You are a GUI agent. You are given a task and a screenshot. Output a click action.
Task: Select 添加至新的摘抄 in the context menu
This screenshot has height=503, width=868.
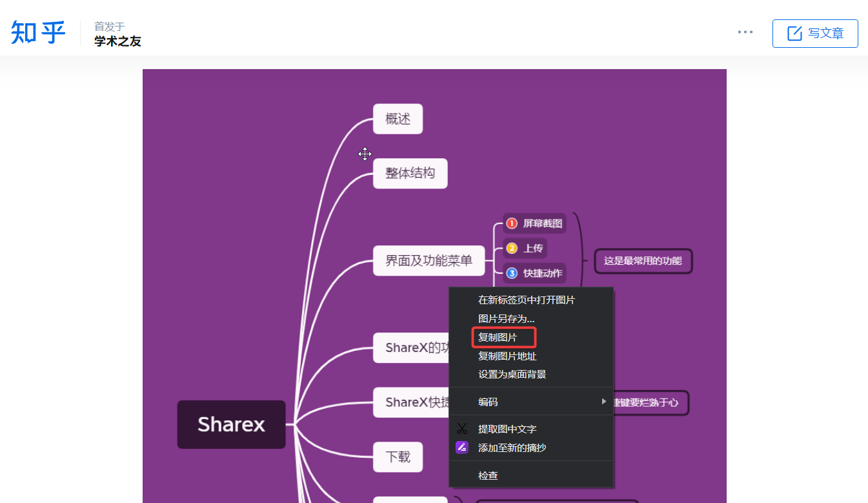[531, 447]
